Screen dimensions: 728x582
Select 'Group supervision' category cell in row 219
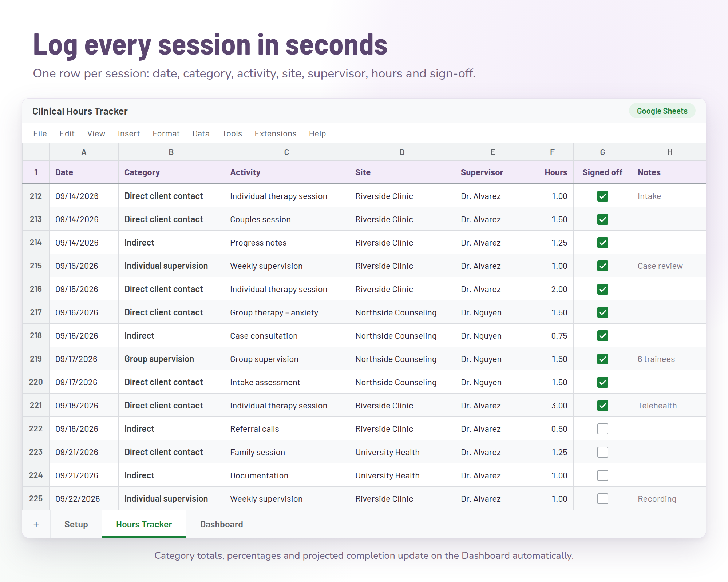tap(171, 359)
